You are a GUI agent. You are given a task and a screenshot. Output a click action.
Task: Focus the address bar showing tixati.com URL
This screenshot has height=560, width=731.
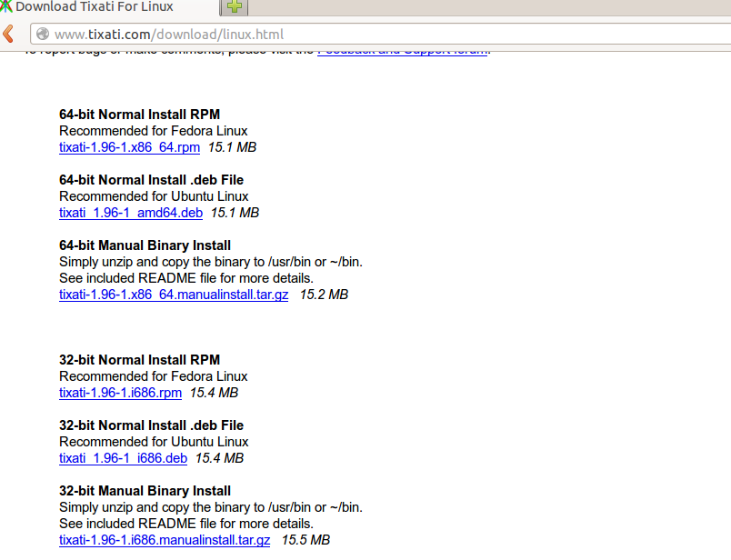380,34
